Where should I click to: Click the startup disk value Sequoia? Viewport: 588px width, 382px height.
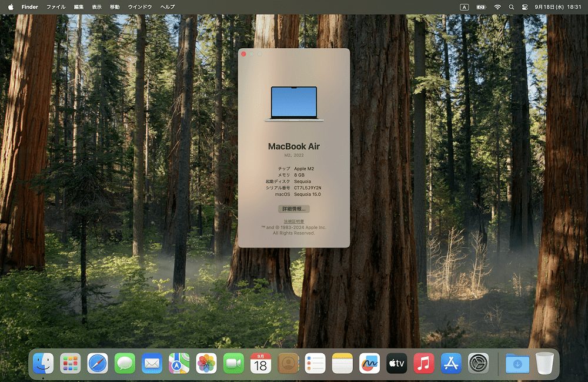303,182
